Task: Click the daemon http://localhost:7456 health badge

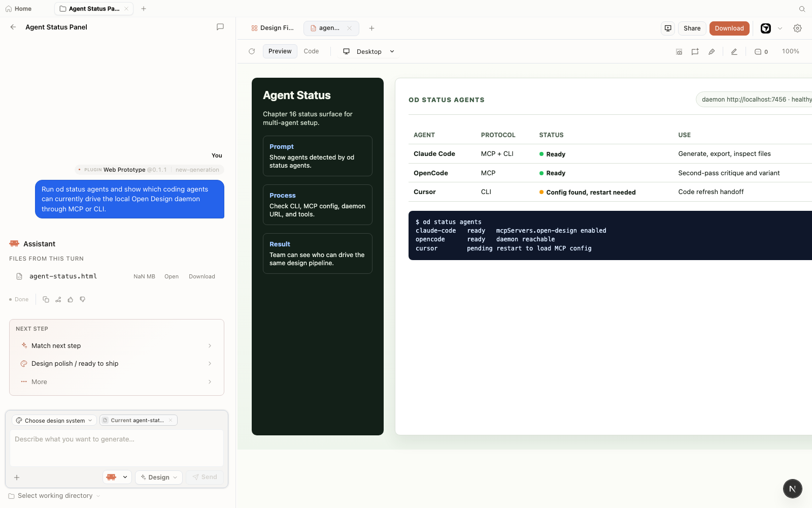Action: [x=755, y=100]
